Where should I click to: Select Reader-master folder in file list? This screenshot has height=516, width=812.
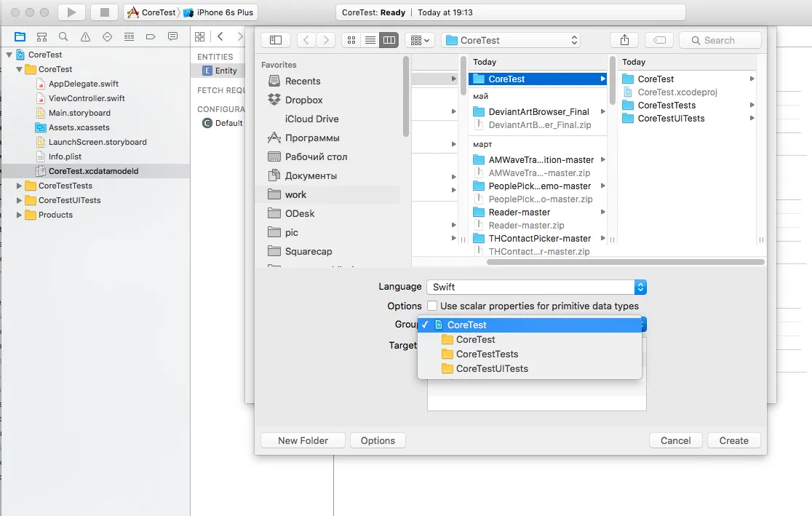[538, 212]
